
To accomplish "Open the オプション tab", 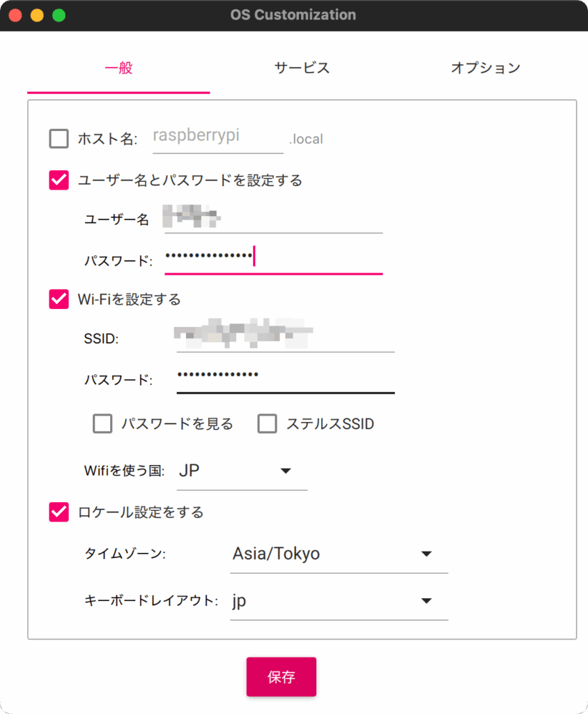I will [x=485, y=68].
